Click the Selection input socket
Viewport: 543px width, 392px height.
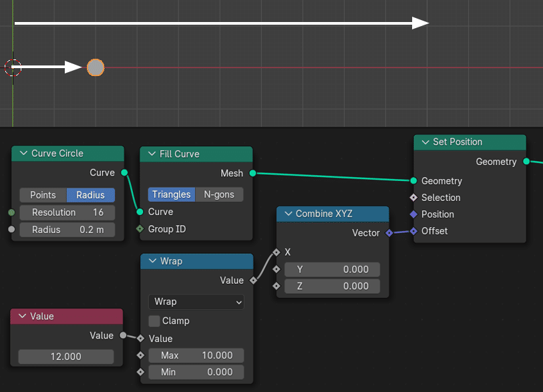(413, 198)
